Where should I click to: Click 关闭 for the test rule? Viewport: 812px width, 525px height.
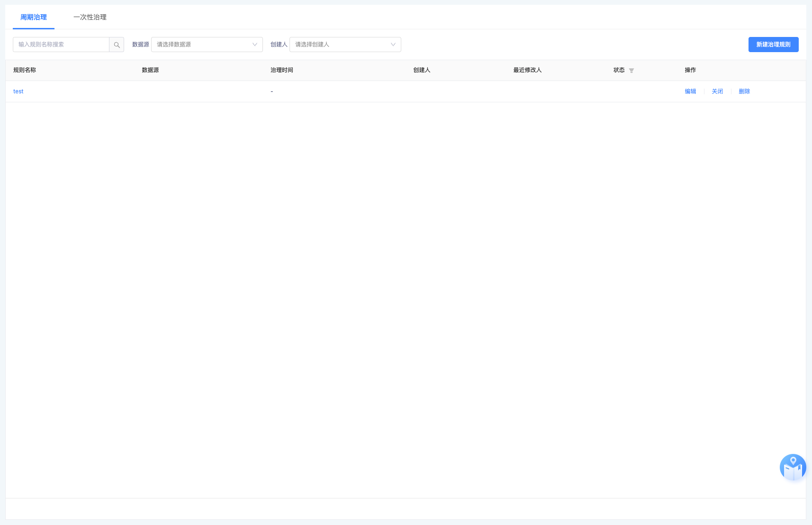point(717,91)
